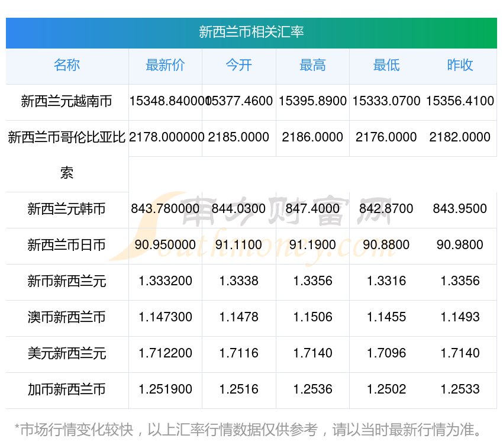Select the 新西兰元越南币 row name
The height and width of the screenshot is (448, 503).
coord(67,101)
